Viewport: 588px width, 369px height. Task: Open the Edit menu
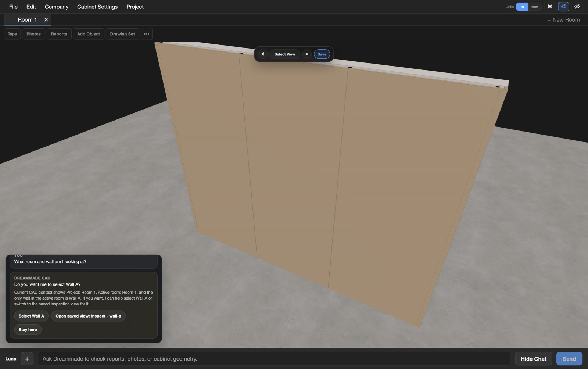[x=31, y=7]
